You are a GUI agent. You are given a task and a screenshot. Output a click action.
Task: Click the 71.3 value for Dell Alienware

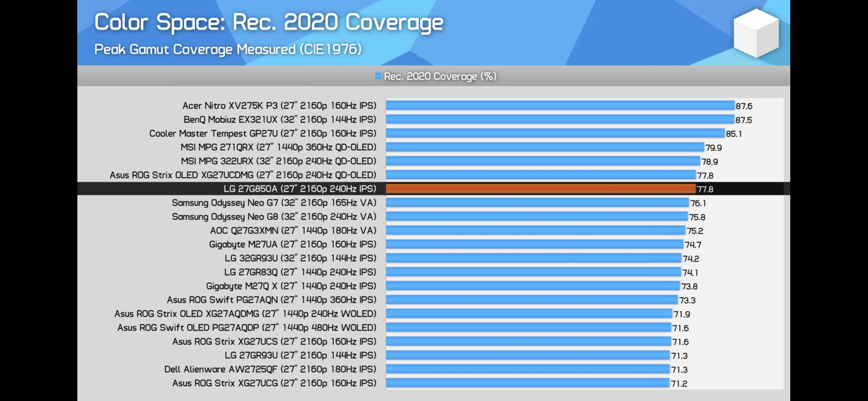(679, 370)
